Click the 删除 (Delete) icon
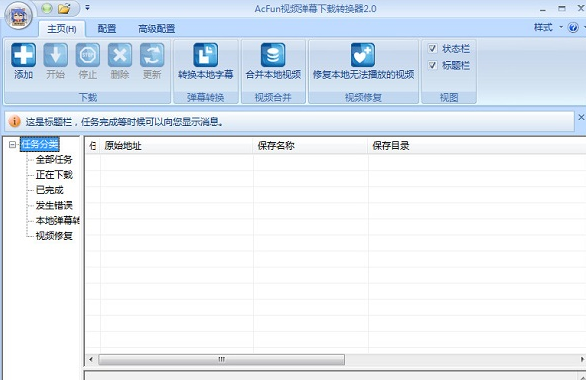The width and height of the screenshot is (586, 380). tap(120, 55)
